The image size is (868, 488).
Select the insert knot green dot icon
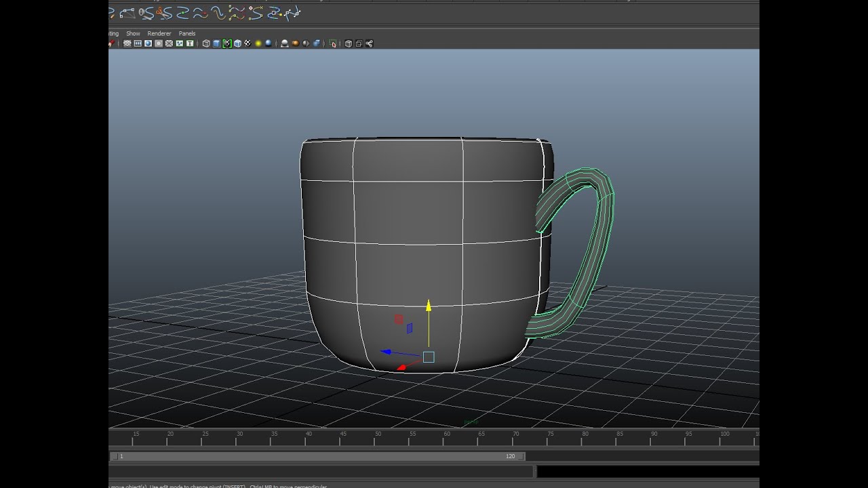pyautogui.click(x=182, y=13)
